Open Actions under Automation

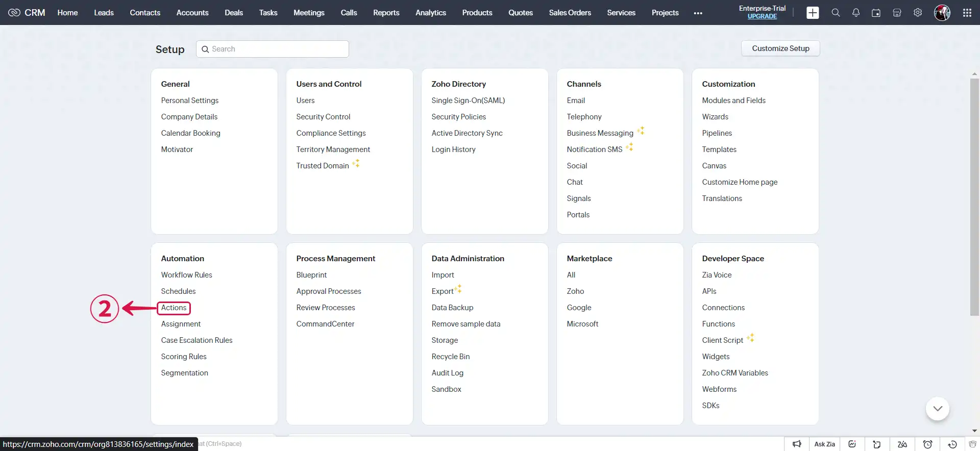pyautogui.click(x=174, y=308)
